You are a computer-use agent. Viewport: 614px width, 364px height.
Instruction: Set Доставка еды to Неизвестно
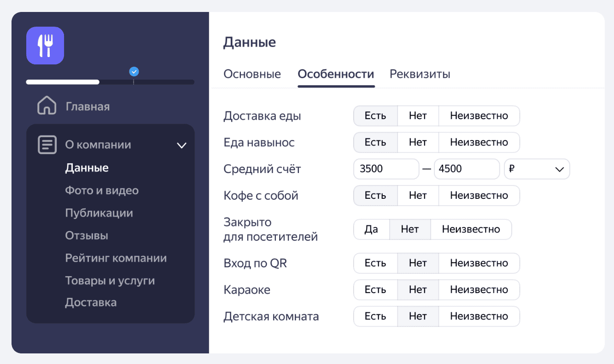pyautogui.click(x=479, y=116)
